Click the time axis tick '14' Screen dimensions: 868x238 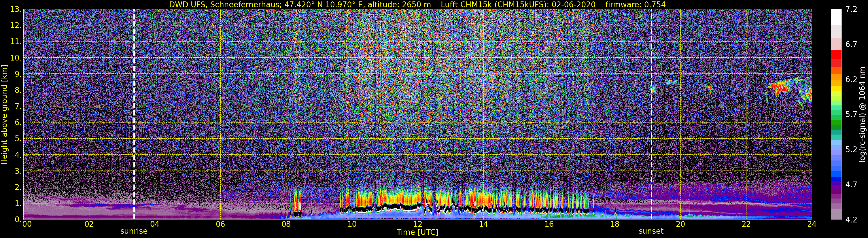(483, 224)
